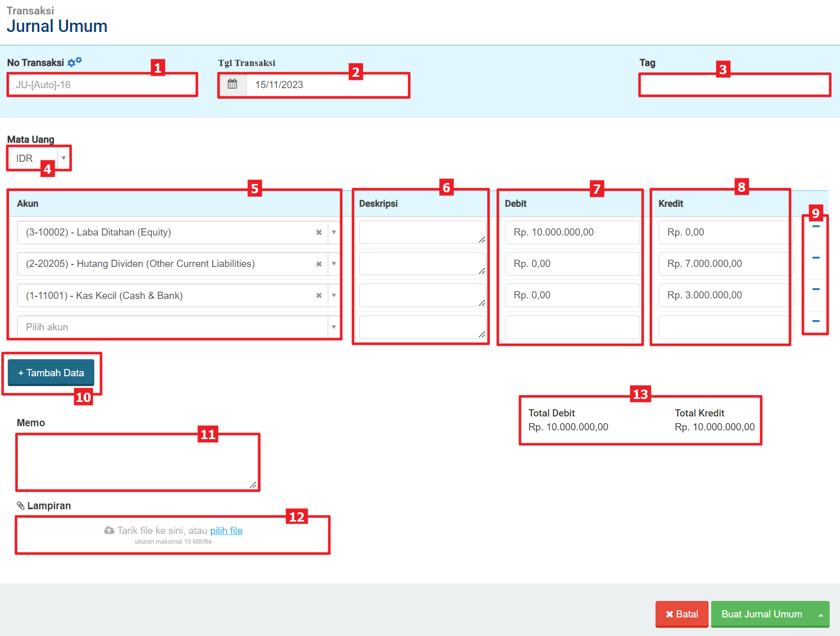840x636 pixels.
Task: Open the Mata Uang IDR dropdown
Action: point(63,158)
